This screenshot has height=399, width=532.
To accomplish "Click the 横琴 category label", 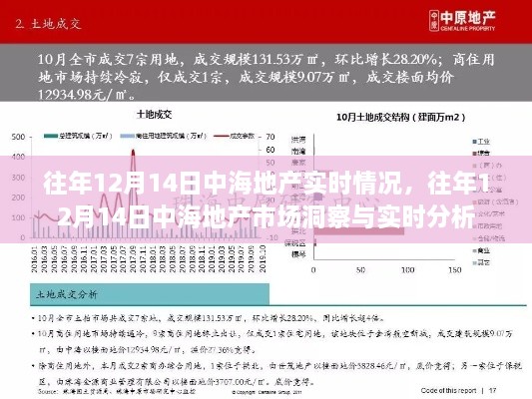I will click(298, 254).
